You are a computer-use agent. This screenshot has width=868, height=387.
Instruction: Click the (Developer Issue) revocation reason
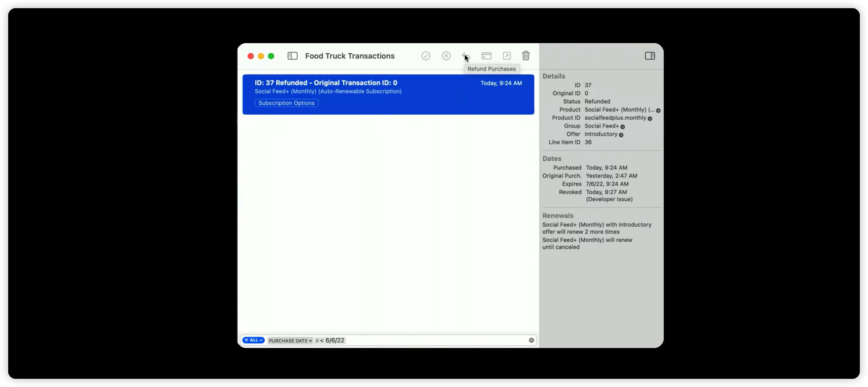609,199
